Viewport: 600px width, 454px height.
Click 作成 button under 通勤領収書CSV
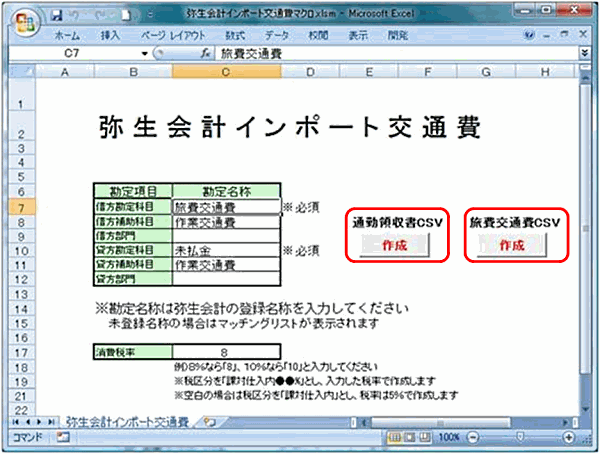coord(395,245)
